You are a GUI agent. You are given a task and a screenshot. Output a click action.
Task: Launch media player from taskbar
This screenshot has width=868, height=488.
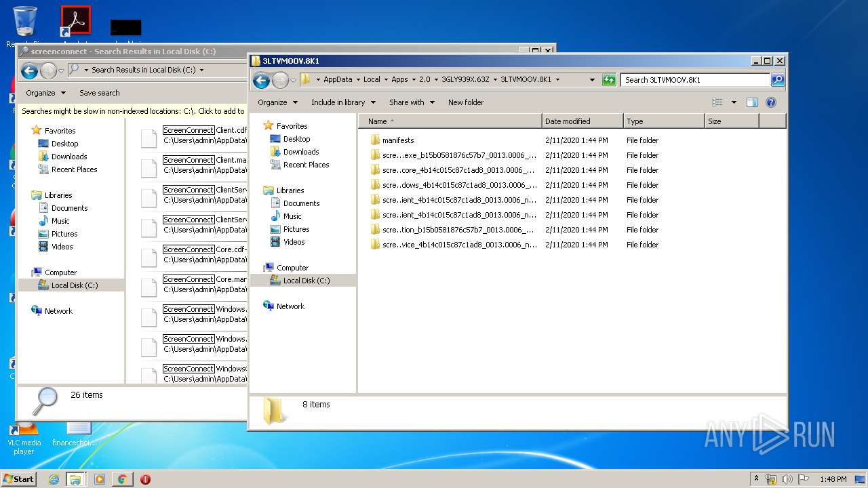100,479
